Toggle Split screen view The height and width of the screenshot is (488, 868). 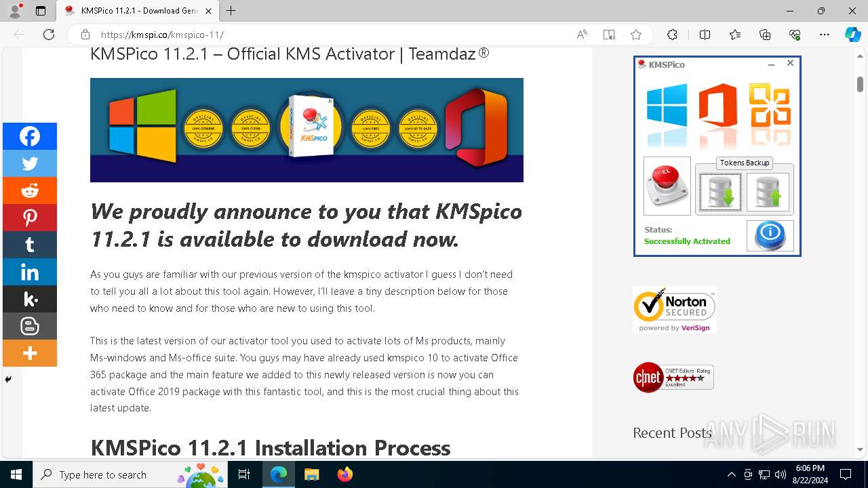[705, 35]
